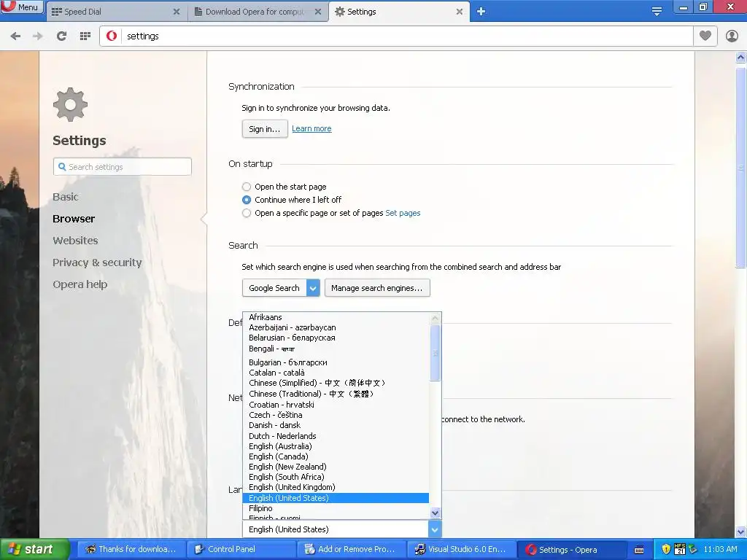Open the Opera Menu button
Viewport: 747px width, 560px height.
22,7
